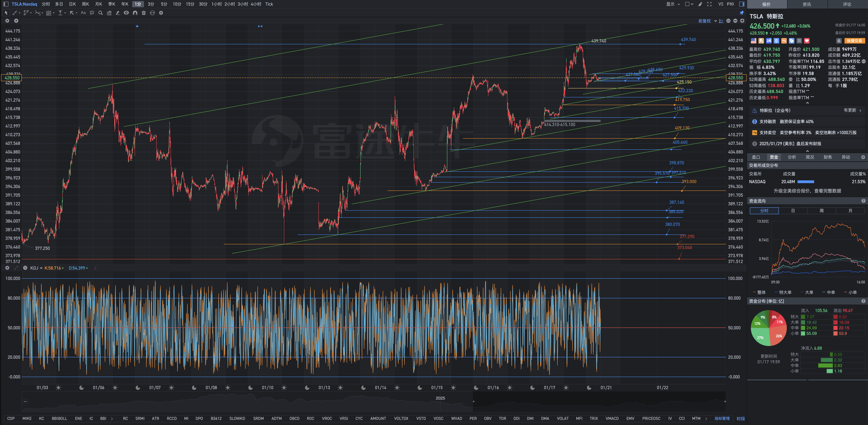Open the 评论 comments tab

click(847, 4)
